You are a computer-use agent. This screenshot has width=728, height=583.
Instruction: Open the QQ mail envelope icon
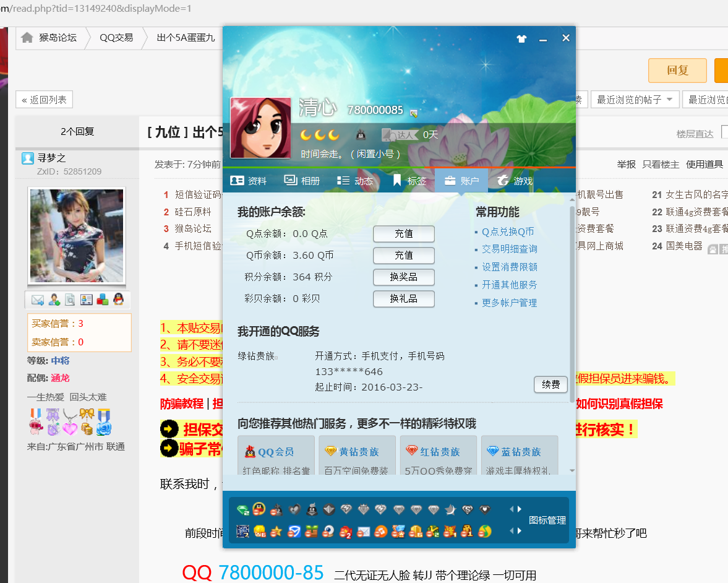click(x=364, y=532)
